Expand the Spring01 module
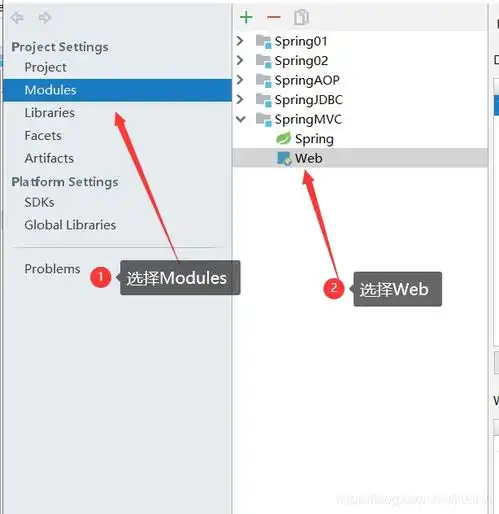499x514 pixels. pos(240,41)
